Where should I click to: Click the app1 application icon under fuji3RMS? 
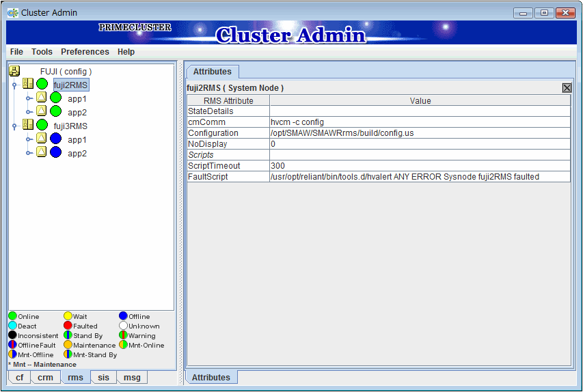pos(41,138)
